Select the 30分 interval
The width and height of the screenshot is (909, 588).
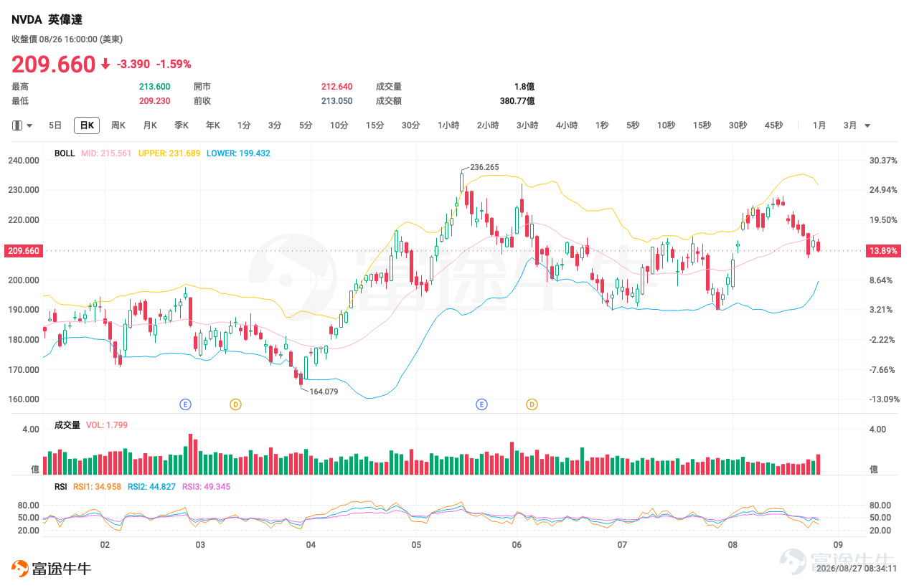(x=411, y=125)
